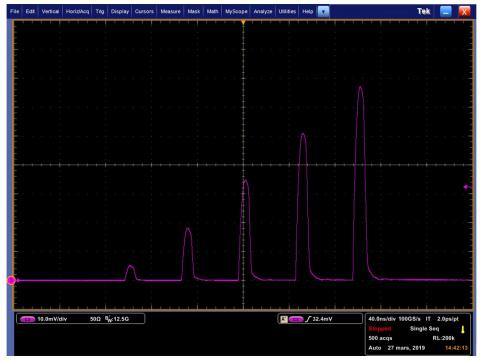The height and width of the screenshot is (360, 480).
Task: Select the channel ground reference marker
Action: click(x=11, y=280)
